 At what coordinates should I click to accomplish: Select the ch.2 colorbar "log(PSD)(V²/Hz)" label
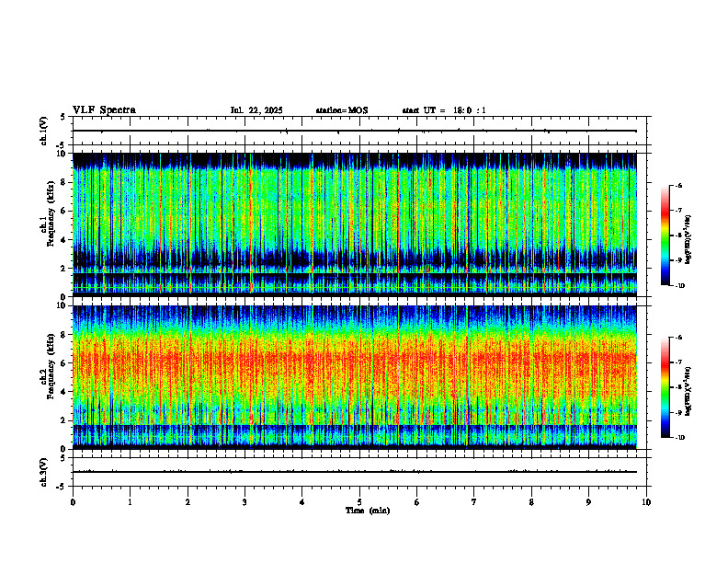coord(688,391)
